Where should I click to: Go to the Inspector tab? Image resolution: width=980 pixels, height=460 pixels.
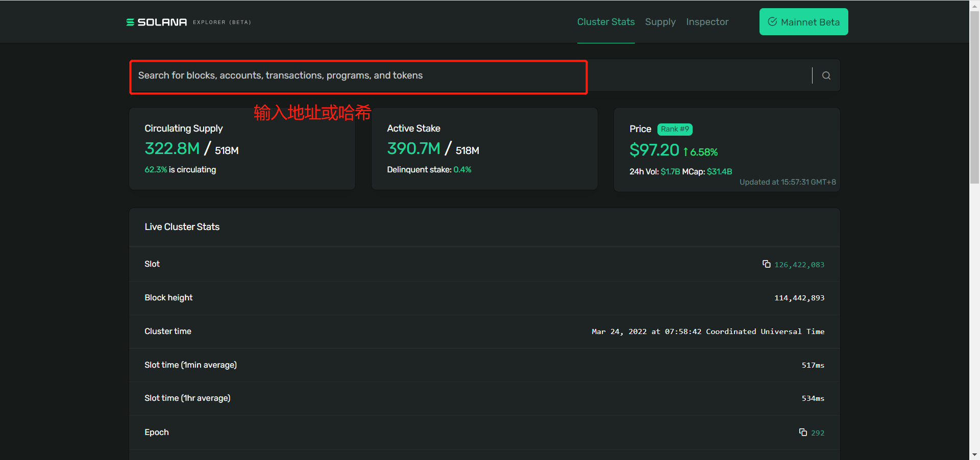pos(707,22)
